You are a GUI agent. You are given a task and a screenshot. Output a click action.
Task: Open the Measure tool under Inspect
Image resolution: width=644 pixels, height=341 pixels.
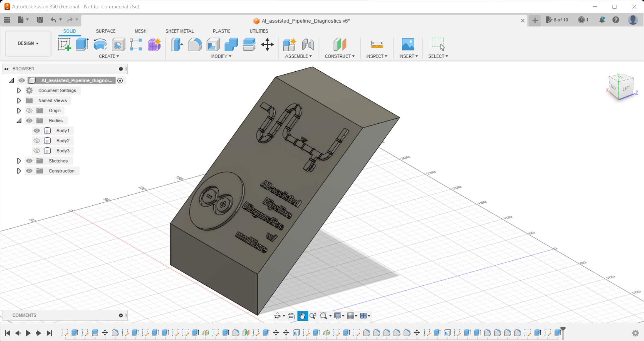click(377, 45)
